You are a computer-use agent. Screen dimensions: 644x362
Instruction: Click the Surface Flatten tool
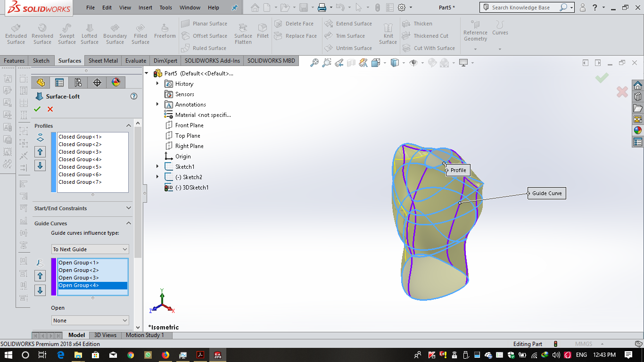243,33
